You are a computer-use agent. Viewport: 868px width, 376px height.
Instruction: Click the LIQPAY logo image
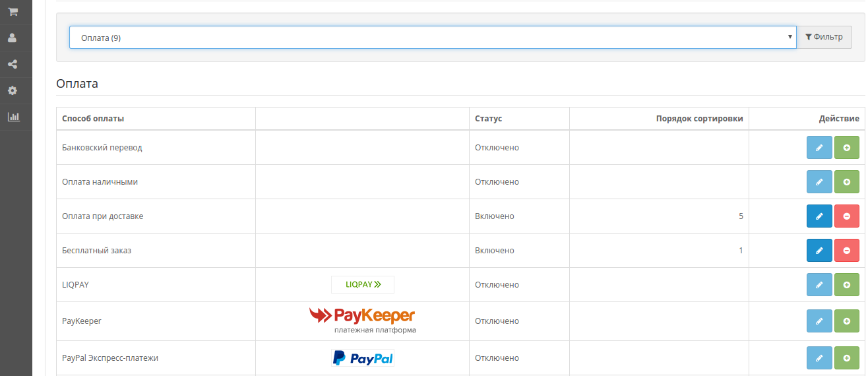coord(362,285)
